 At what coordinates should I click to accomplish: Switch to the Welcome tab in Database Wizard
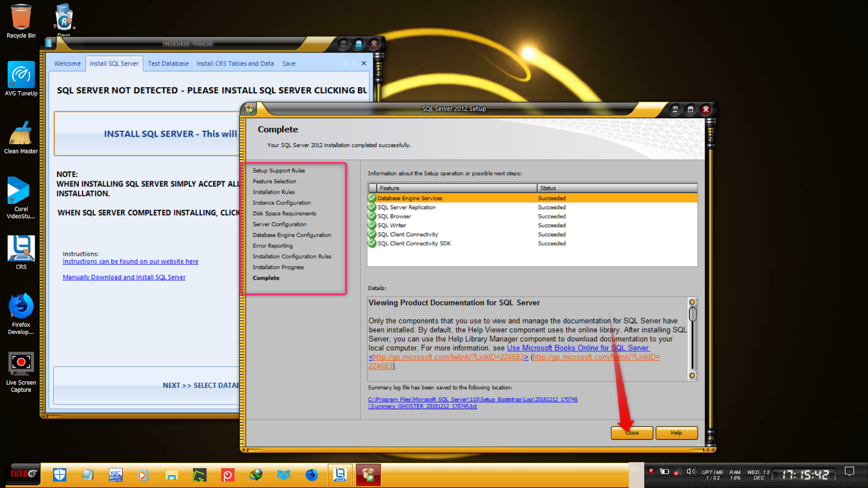coord(67,63)
